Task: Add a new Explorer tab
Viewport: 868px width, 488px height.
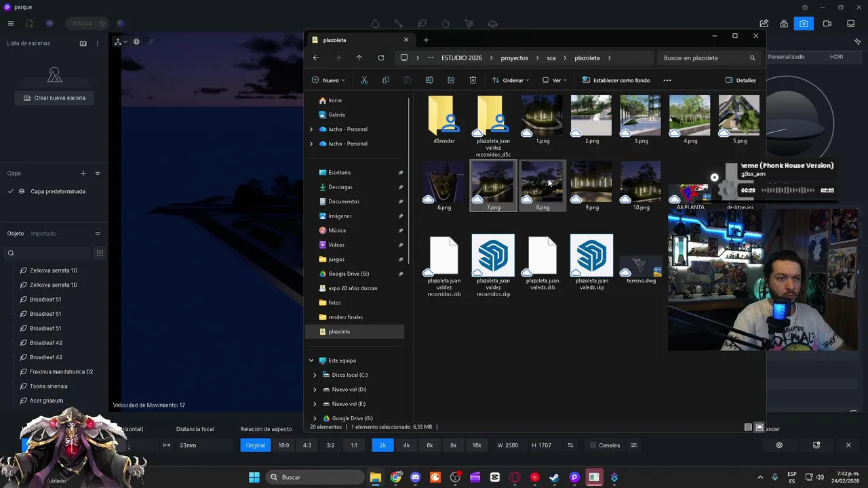Action: [426, 40]
